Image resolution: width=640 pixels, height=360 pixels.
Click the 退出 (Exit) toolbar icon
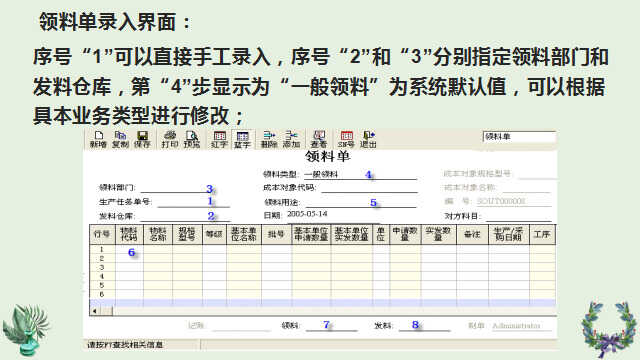(368, 139)
